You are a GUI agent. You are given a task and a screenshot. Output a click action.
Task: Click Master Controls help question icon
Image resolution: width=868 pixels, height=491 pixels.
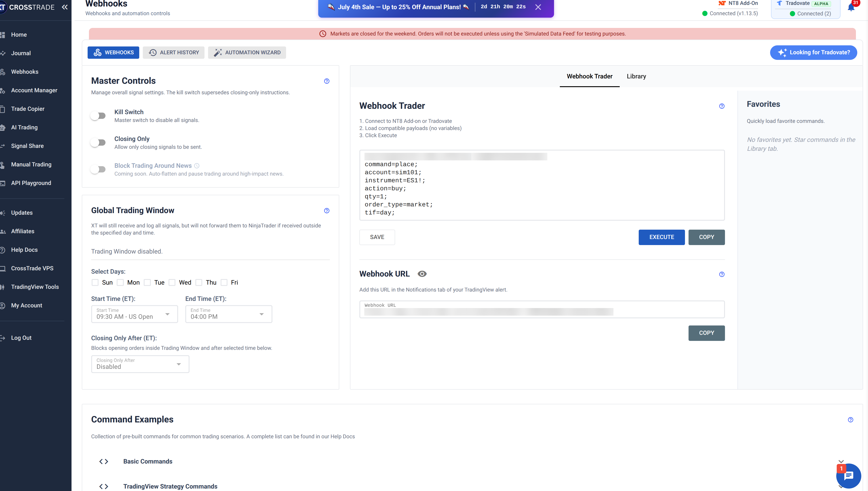tap(327, 81)
